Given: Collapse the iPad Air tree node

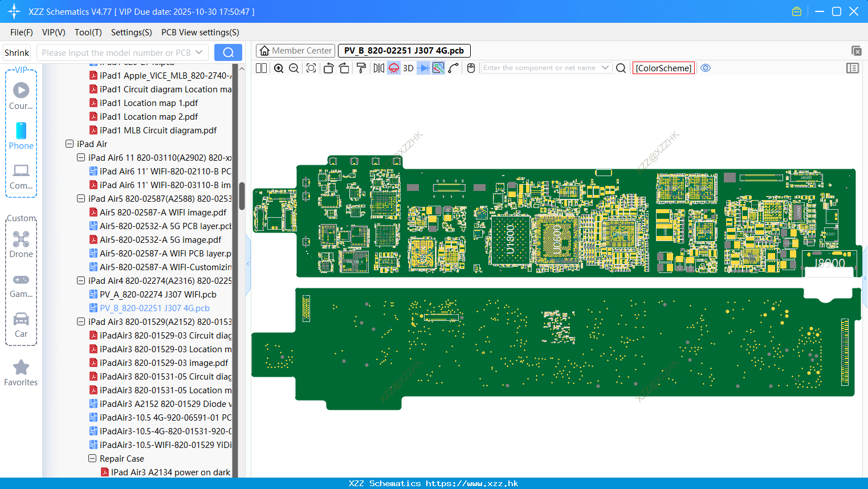Looking at the screenshot, I should click(70, 144).
